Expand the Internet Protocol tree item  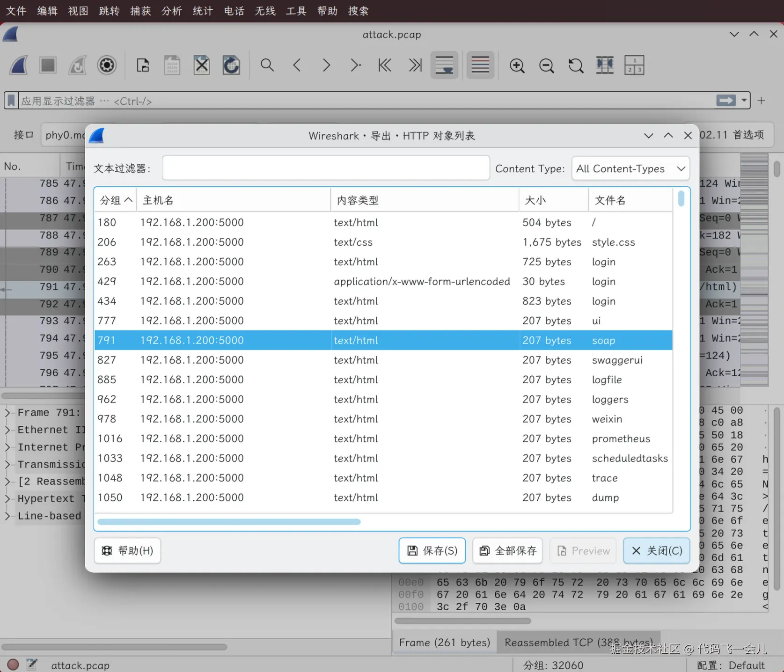[x=7, y=447]
